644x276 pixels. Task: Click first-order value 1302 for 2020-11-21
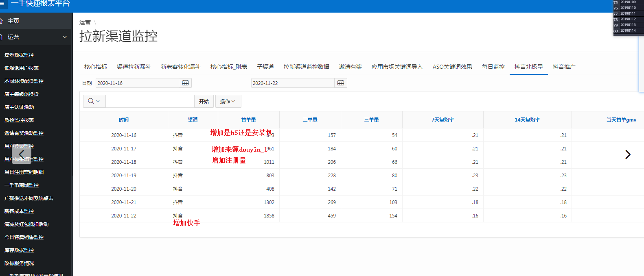click(x=269, y=202)
